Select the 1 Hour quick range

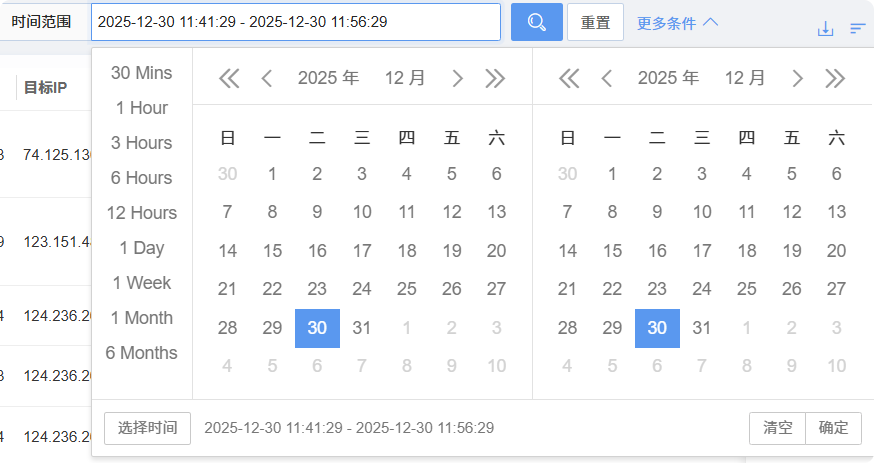click(142, 108)
